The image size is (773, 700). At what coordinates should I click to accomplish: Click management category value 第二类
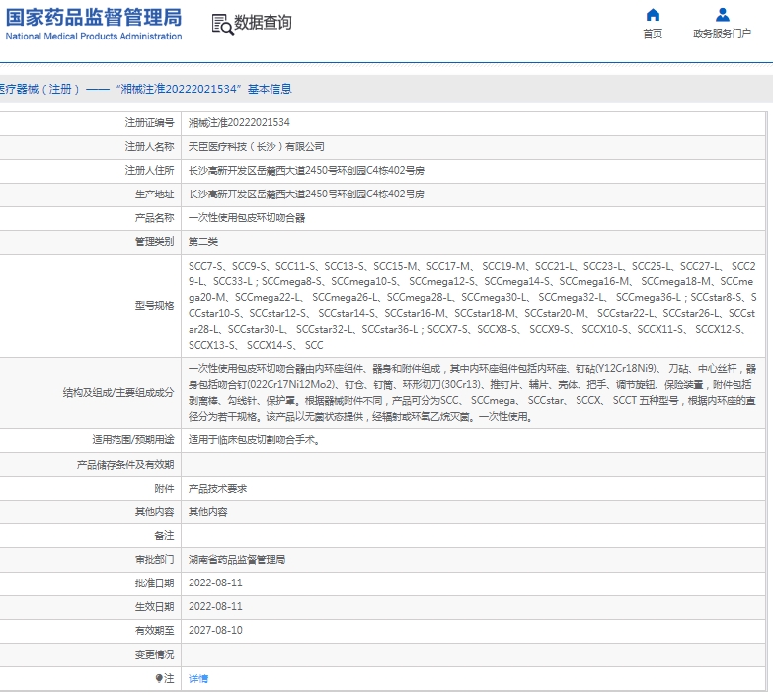point(203,242)
